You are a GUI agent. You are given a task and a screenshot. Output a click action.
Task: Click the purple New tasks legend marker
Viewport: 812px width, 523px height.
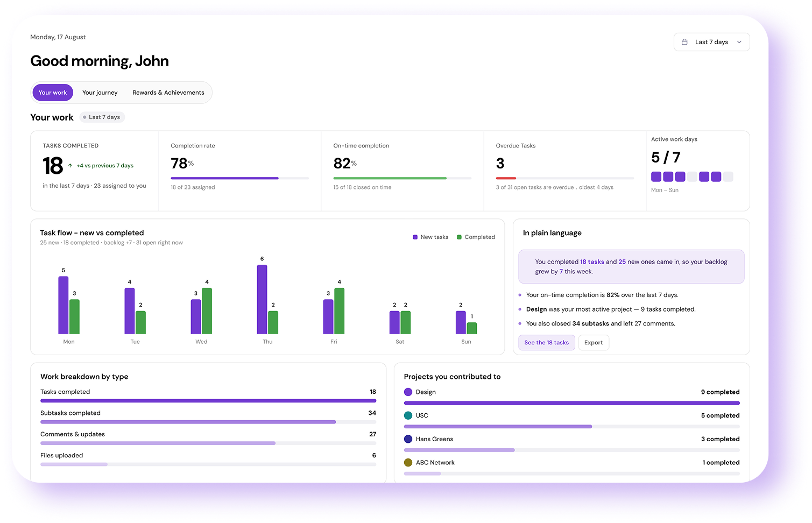415,237
